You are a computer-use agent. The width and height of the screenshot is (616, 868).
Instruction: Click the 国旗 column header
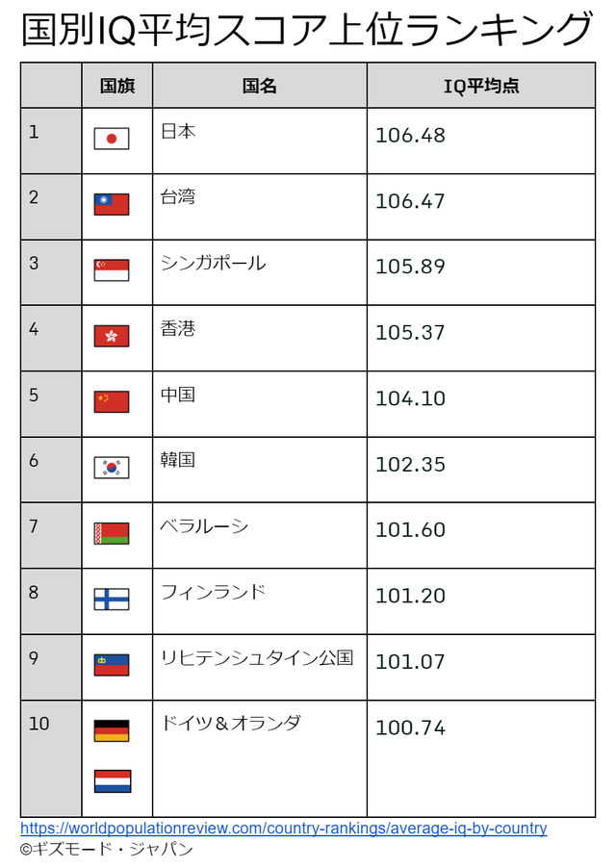tap(117, 86)
